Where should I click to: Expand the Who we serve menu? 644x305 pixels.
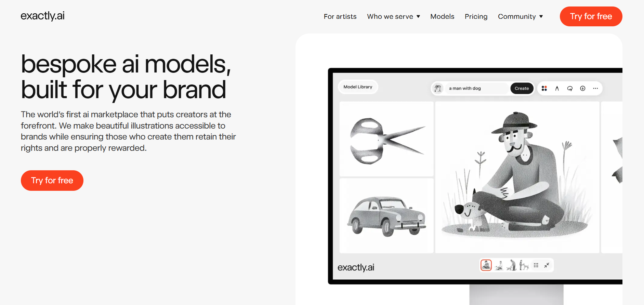393,16
